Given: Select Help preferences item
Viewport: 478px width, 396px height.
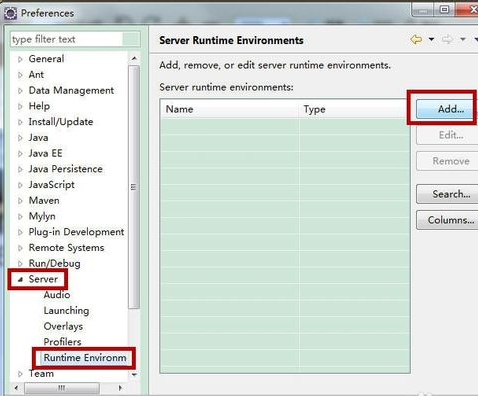Looking at the screenshot, I should (x=39, y=106).
